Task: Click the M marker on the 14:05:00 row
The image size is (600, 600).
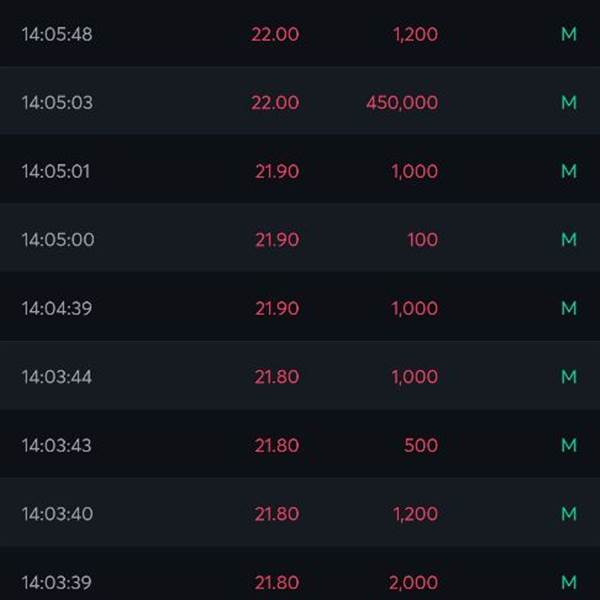Action: (569, 240)
